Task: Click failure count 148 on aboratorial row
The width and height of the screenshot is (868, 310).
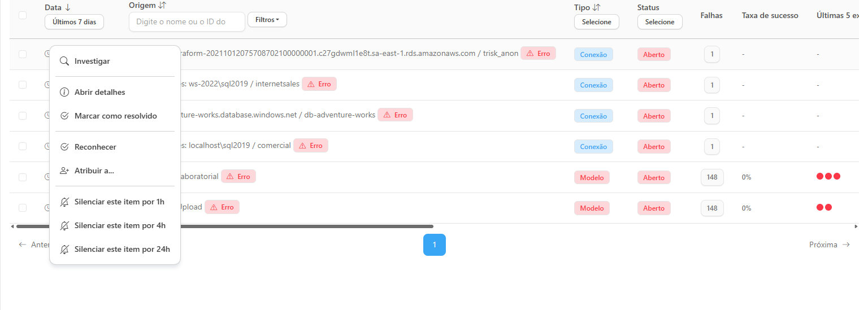Action: [712, 177]
